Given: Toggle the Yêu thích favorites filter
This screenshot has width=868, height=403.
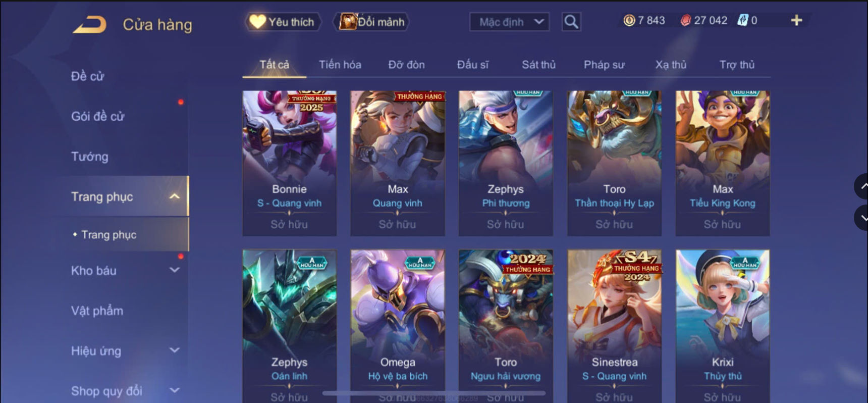Looking at the screenshot, I should 283,22.
